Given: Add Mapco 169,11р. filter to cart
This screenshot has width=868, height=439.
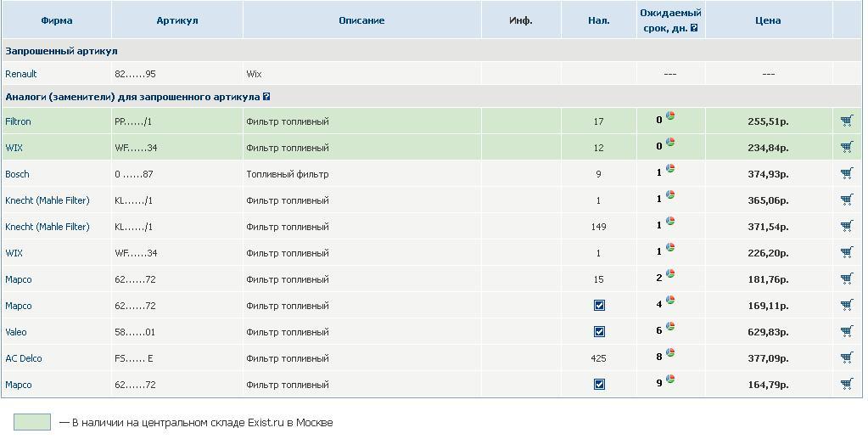Looking at the screenshot, I should click(847, 305).
